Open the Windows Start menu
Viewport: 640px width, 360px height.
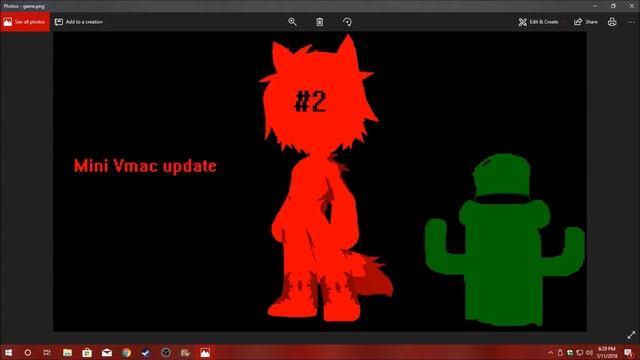(x=8, y=352)
